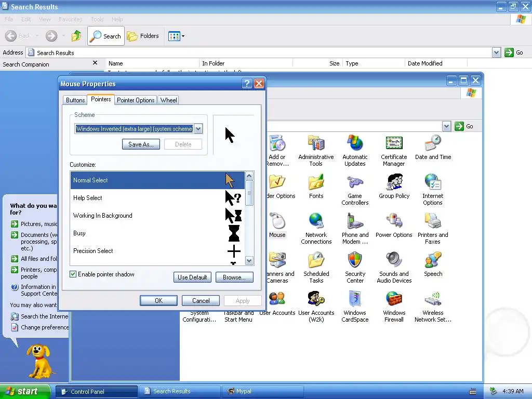Open the File menu in Search Results
Viewport: 532px width, 399px height.
point(9,19)
